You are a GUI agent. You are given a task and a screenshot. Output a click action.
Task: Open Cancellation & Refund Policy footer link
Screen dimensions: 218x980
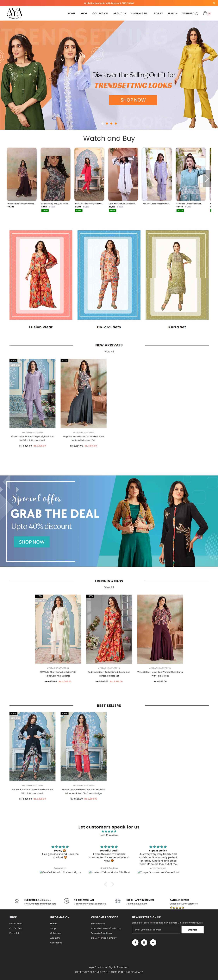click(106, 928)
